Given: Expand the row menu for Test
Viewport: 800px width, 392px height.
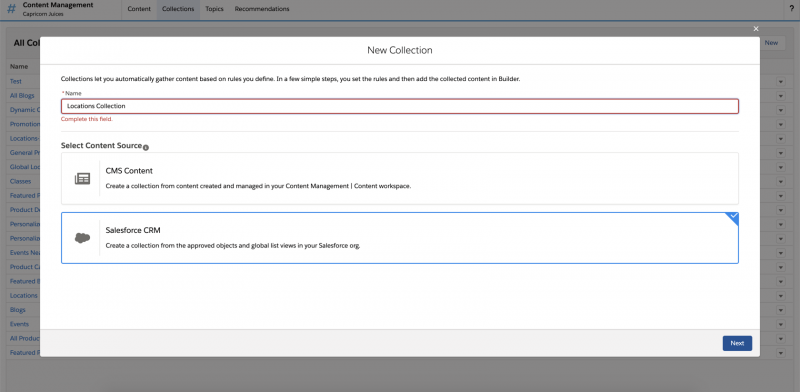Looking at the screenshot, I should click(x=781, y=82).
